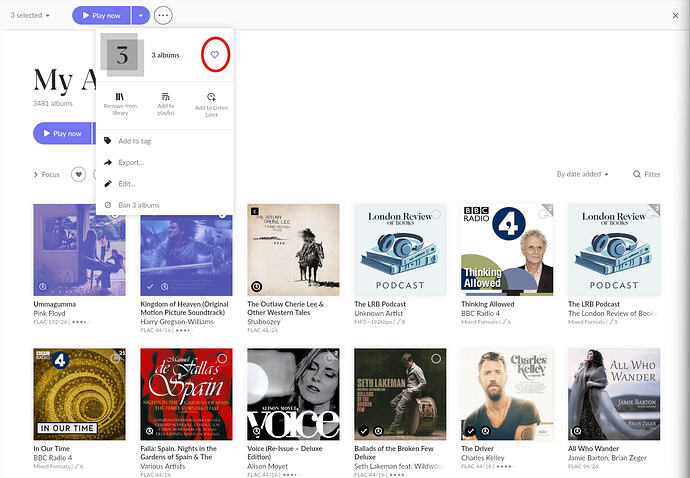Click The London Review of Books artist

click(x=613, y=313)
